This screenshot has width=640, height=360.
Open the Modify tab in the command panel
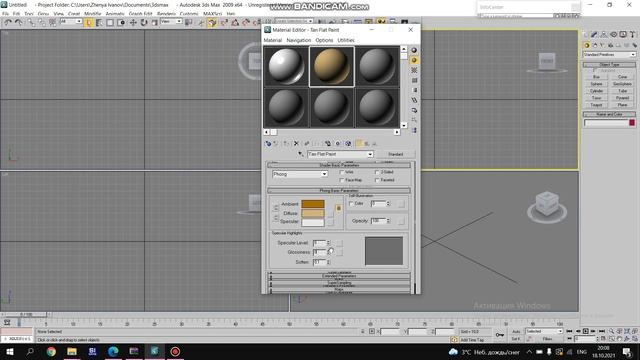(595, 35)
